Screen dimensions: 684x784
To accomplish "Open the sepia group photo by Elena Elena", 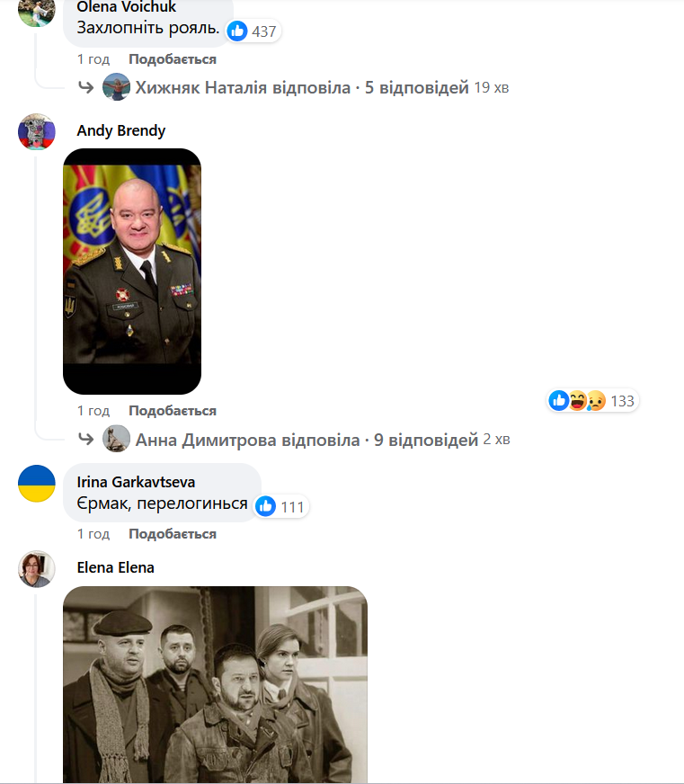I will tap(215, 684).
